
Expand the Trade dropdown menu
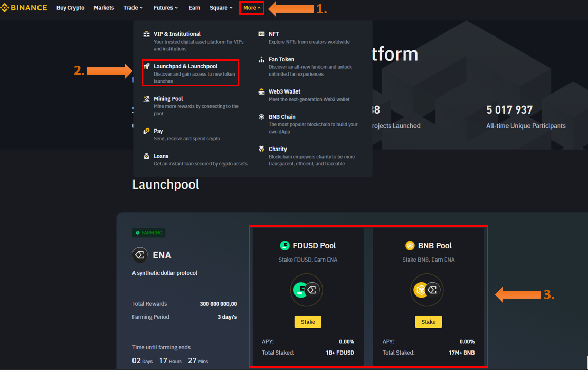(x=133, y=8)
